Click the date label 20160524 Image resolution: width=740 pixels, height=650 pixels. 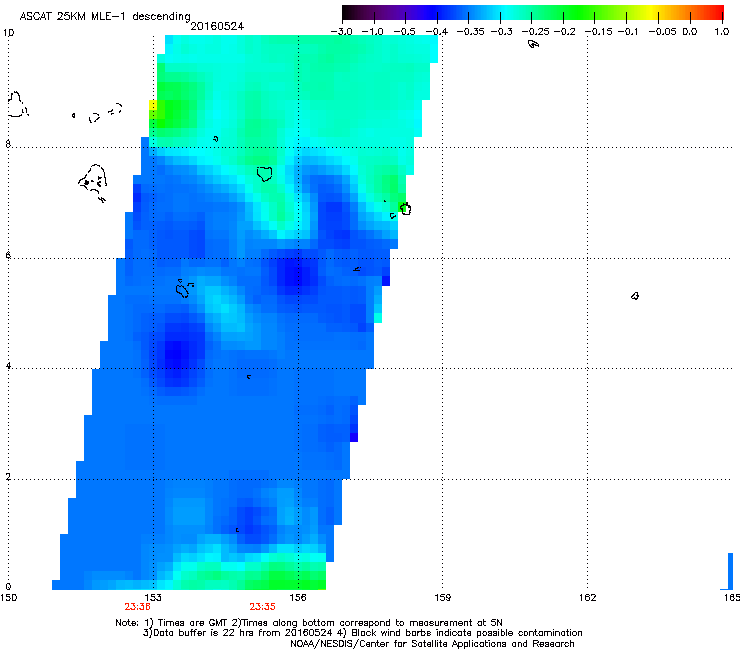217,26
